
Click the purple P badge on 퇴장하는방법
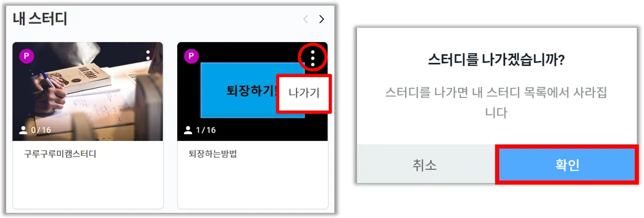coord(191,56)
